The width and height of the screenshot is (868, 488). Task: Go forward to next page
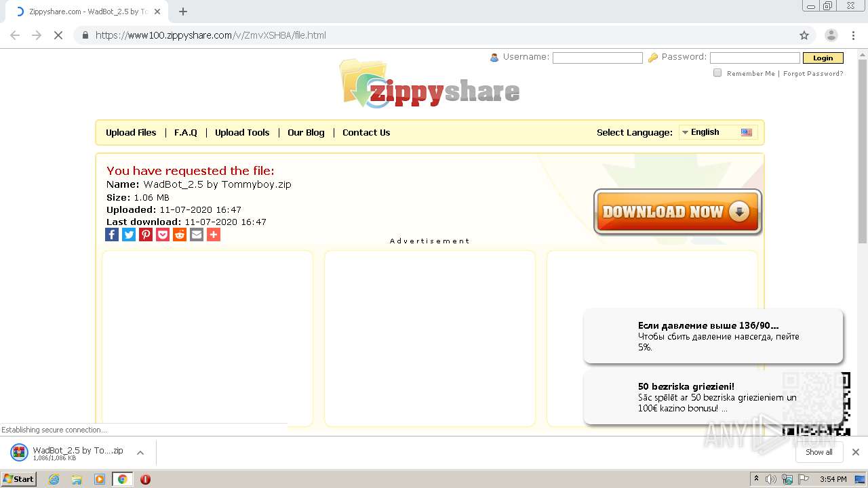37,35
